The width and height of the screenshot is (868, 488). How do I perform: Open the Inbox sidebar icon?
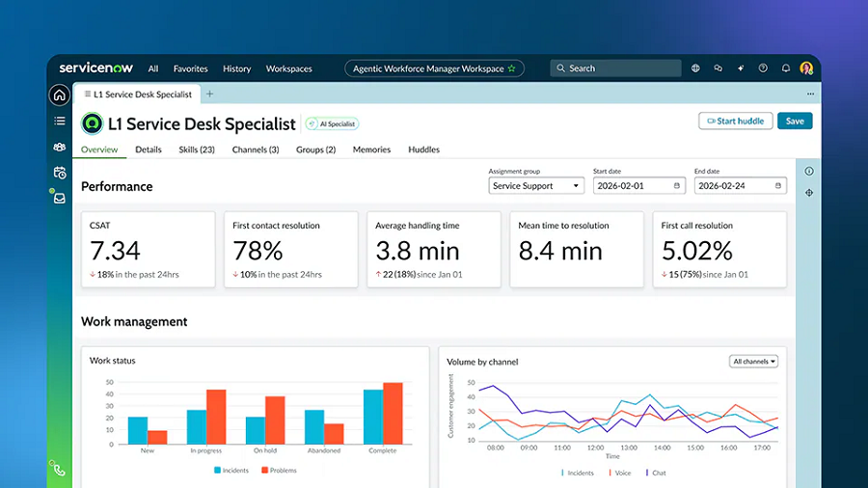pyautogui.click(x=60, y=199)
